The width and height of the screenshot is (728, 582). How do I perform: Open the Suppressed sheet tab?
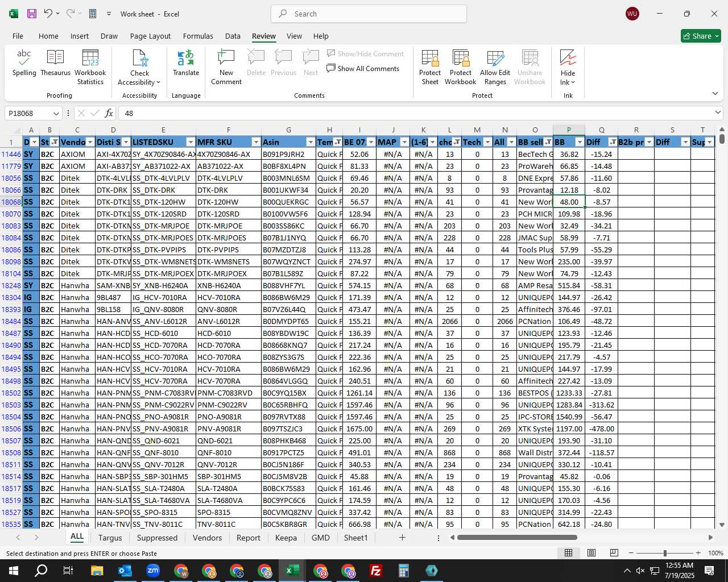click(157, 538)
